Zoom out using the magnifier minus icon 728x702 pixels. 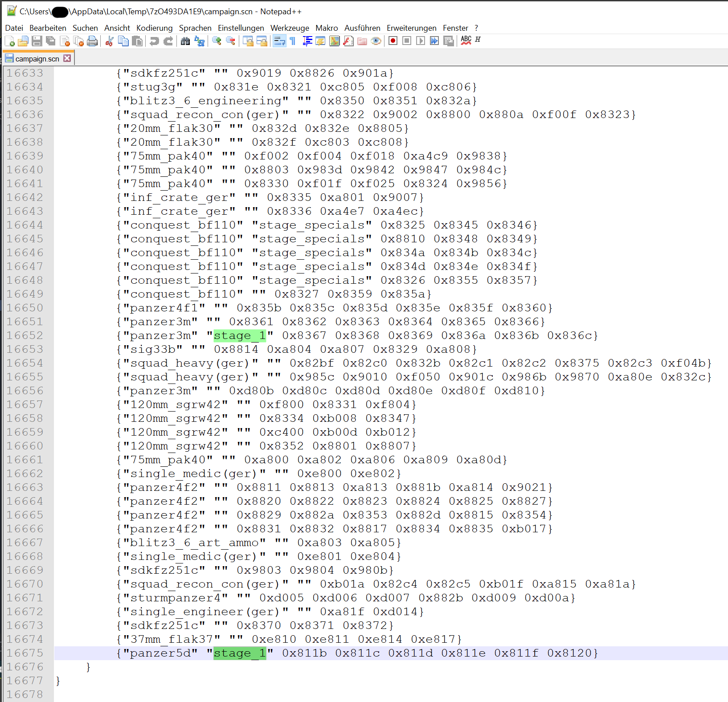click(x=231, y=41)
